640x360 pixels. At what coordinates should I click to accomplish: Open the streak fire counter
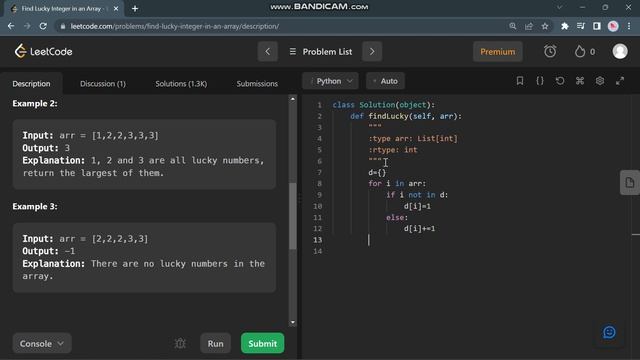coord(584,52)
